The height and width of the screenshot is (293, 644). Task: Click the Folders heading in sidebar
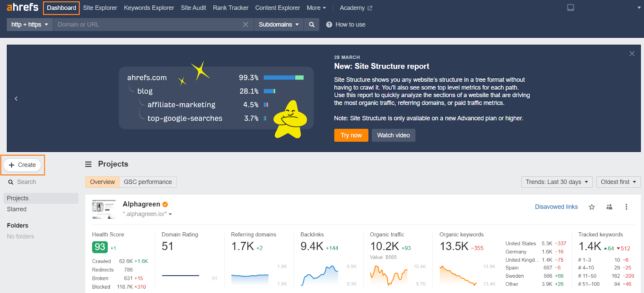point(17,225)
